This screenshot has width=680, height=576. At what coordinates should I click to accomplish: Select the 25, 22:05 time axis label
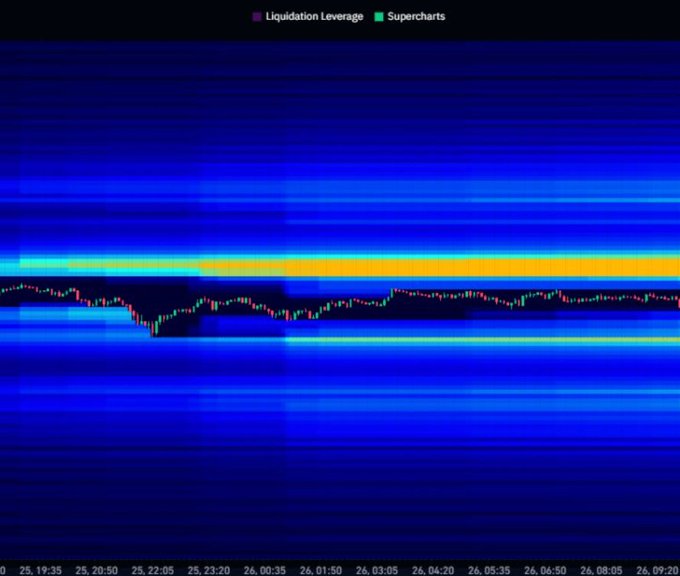click(153, 570)
